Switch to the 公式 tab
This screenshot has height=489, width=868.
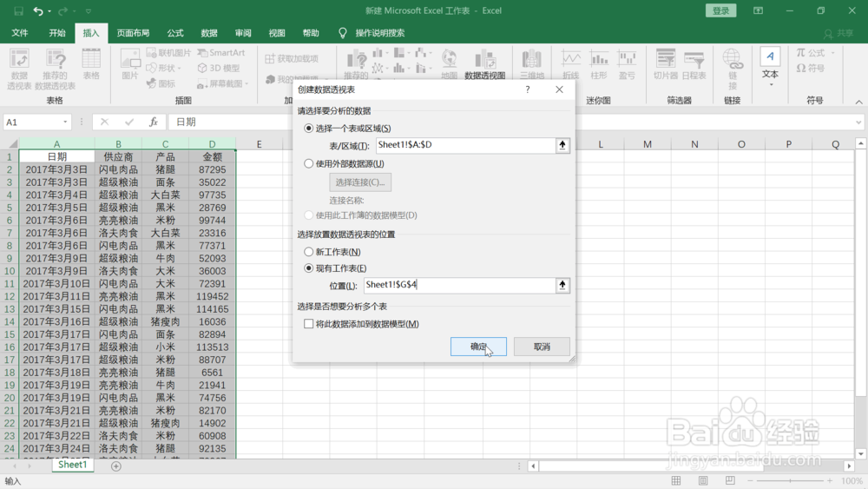[x=175, y=33]
